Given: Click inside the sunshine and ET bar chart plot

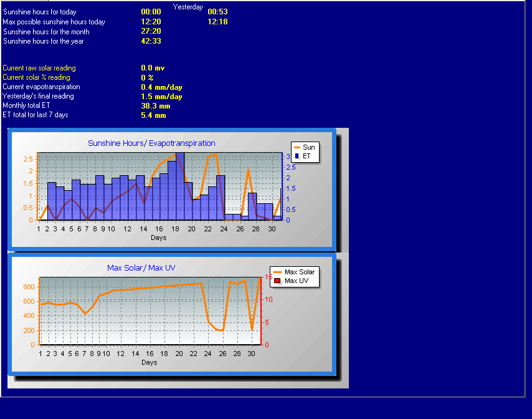Looking at the screenshot, I should pos(159,186).
